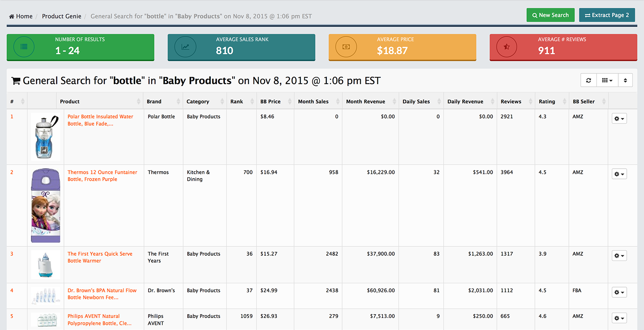Click the money icon in Average Price card

click(346, 47)
